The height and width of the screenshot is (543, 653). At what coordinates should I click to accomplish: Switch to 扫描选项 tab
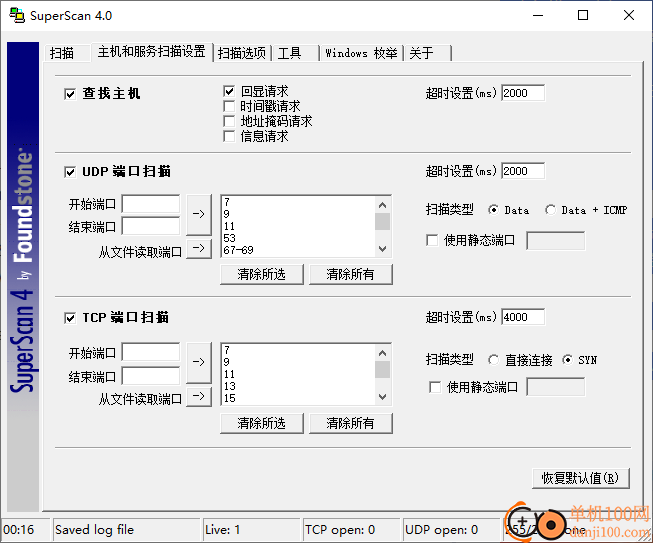pos(242,53)
